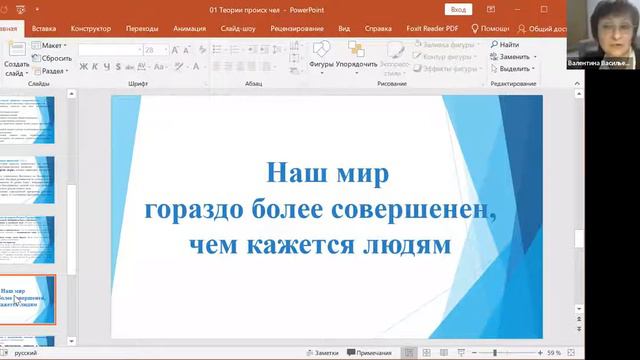Image resolution: width=640 pixels, height=360 pixels.
Task: Increase the list indent level
Action: click(264, 50)
